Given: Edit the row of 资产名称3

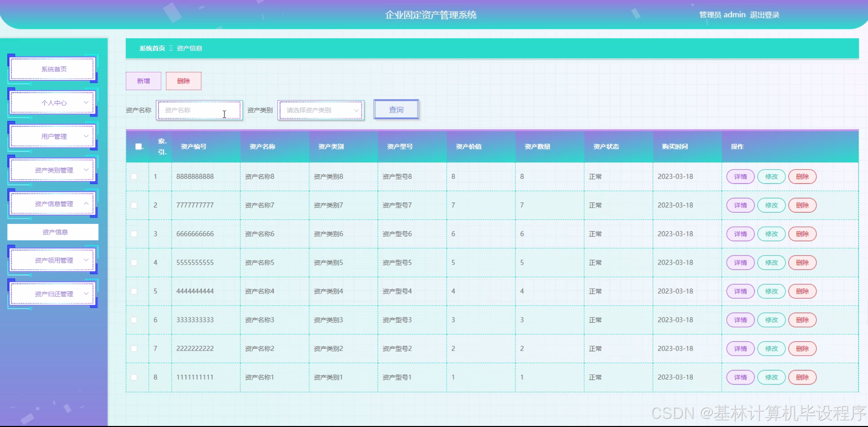Looking at the screenshot, I should click(x=771, y=320).
